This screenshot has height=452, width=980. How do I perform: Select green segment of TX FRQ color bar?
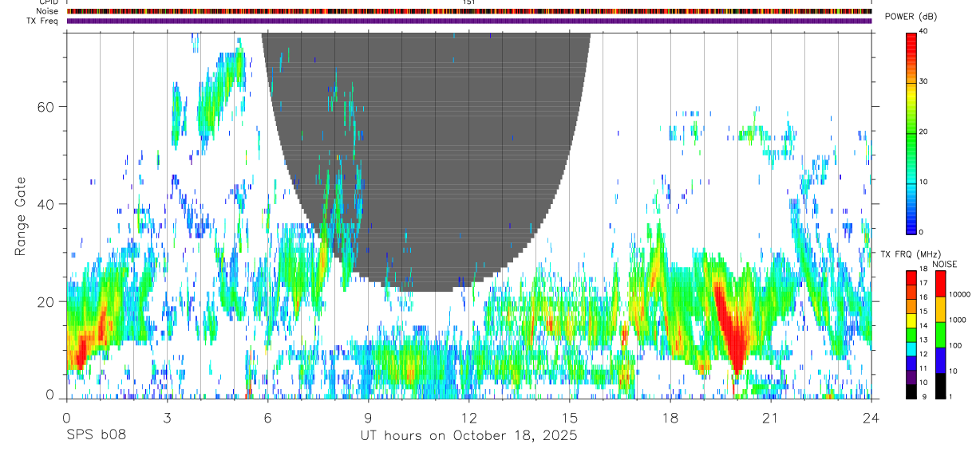click(x=911, y=335)
